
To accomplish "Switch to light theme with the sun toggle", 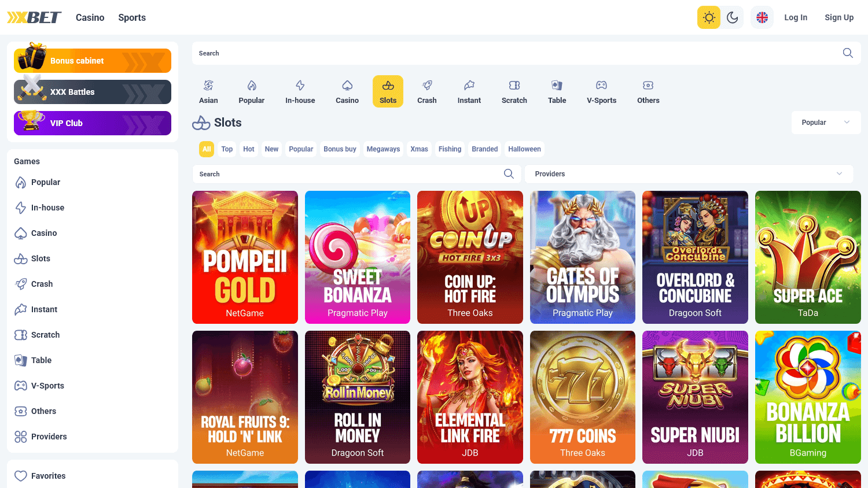I will [708, 17].
